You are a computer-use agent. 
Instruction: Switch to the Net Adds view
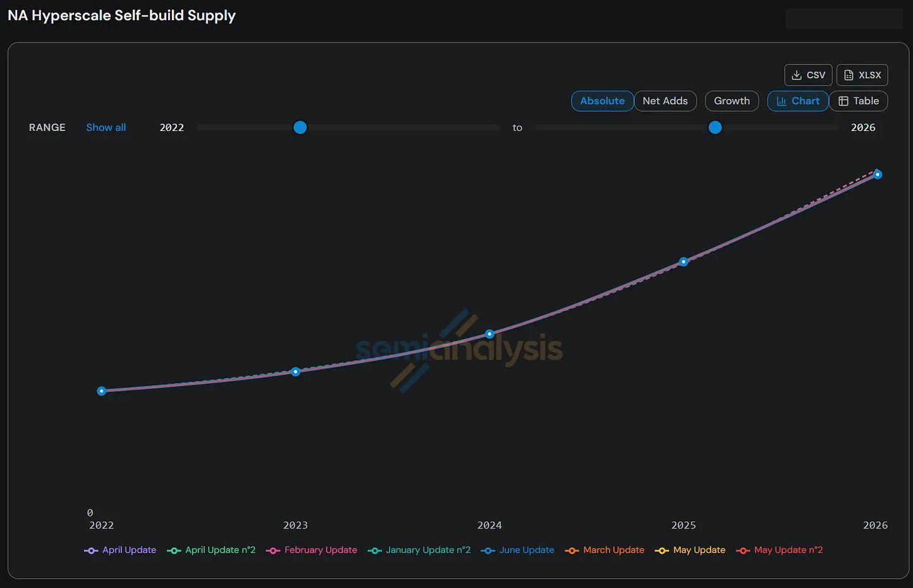[x=665, y=101]
